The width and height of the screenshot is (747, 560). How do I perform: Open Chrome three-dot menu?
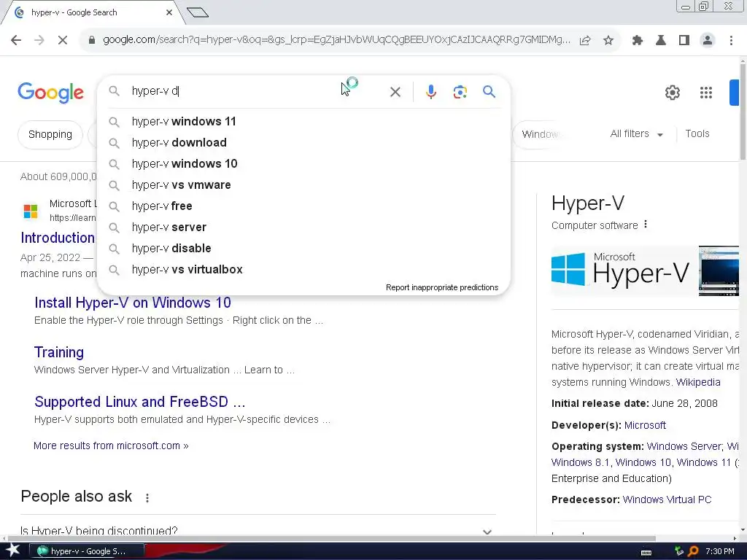731,41
